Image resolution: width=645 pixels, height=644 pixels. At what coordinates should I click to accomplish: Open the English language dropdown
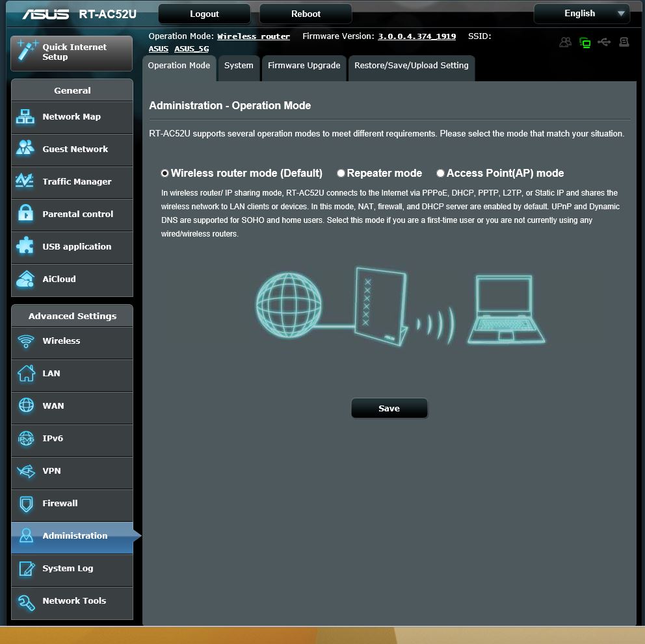pyautogui.click(x=582, y=14)
